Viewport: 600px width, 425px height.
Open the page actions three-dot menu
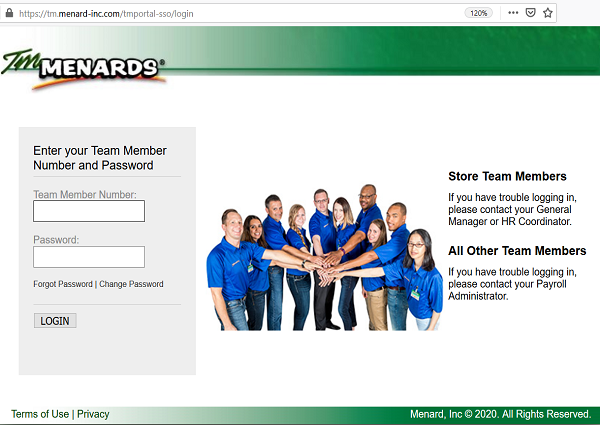pos(513,13)
